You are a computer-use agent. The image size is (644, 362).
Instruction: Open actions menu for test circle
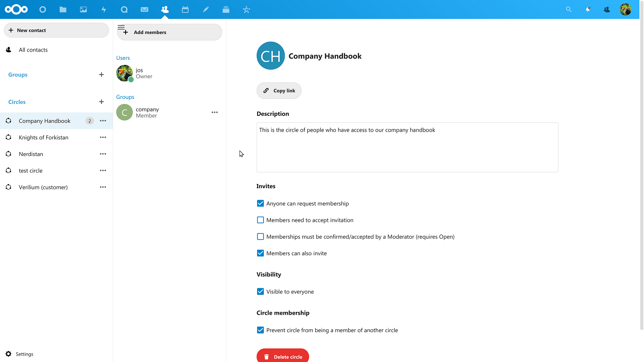click(x=103, y=170)
